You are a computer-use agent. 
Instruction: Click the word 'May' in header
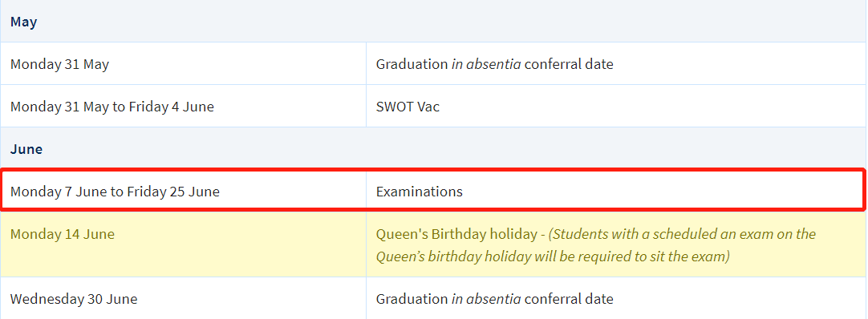tap(23, 22)
